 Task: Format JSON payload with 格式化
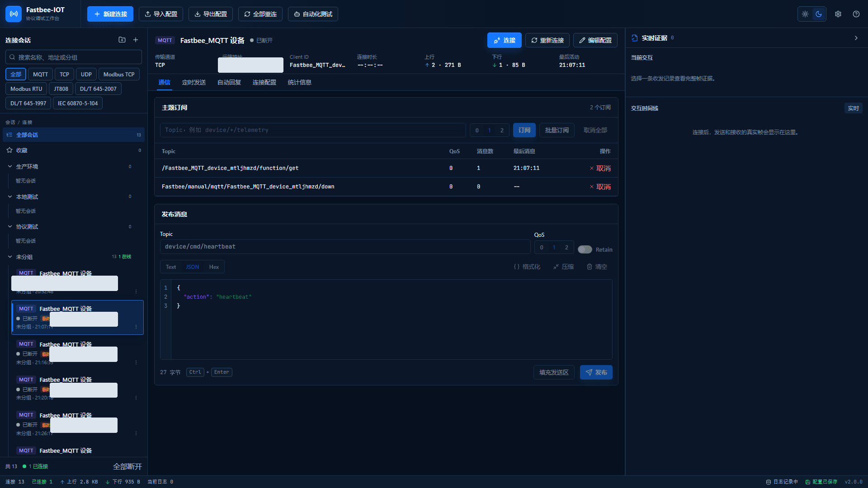click(527, 267)
